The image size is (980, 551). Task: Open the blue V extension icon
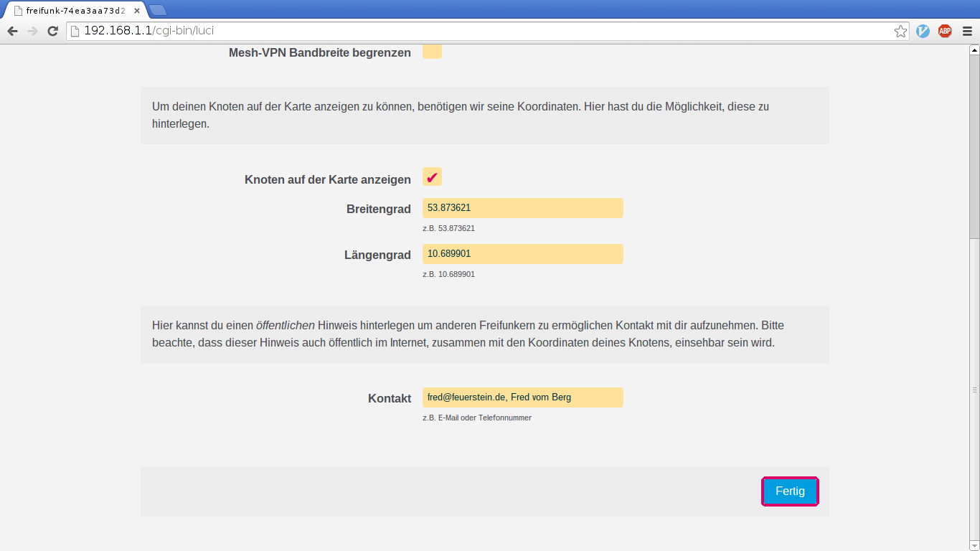point(923,31)
